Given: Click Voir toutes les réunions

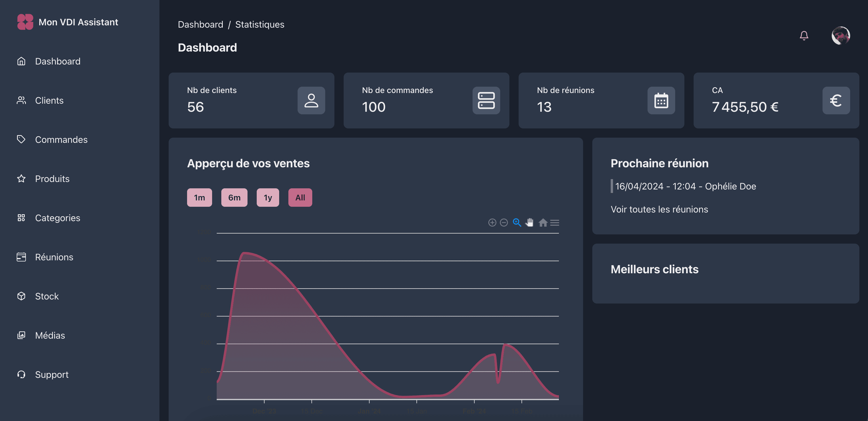Looking at the screenshot, I should click(659, 209).
